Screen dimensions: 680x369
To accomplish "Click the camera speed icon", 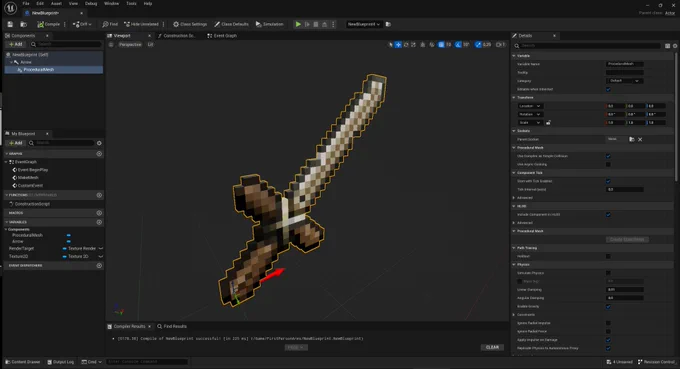I will (500, 45).
